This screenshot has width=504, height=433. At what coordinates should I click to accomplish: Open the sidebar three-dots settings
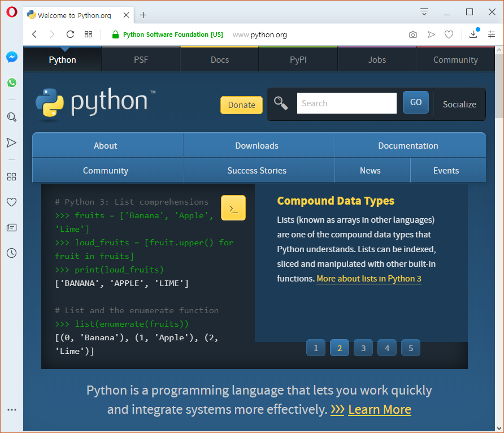(x=11, y=410)
